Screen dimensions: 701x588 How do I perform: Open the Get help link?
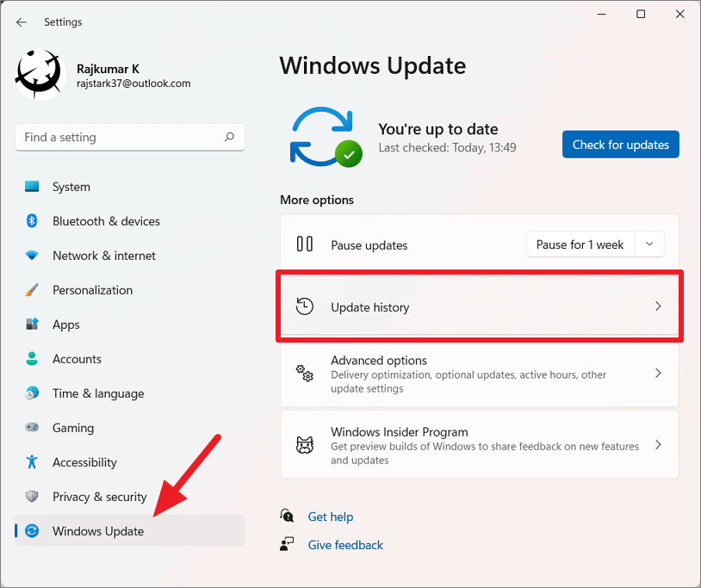click(331, 517)
